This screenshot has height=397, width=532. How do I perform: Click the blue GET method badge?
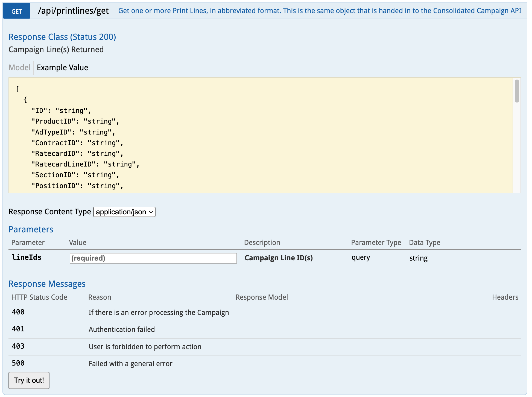pos(17,11)
